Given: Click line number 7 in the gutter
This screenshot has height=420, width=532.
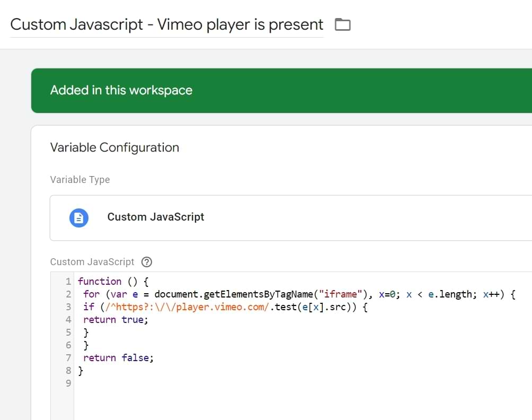Looking at the screenshot, I should tap(68, 358).
